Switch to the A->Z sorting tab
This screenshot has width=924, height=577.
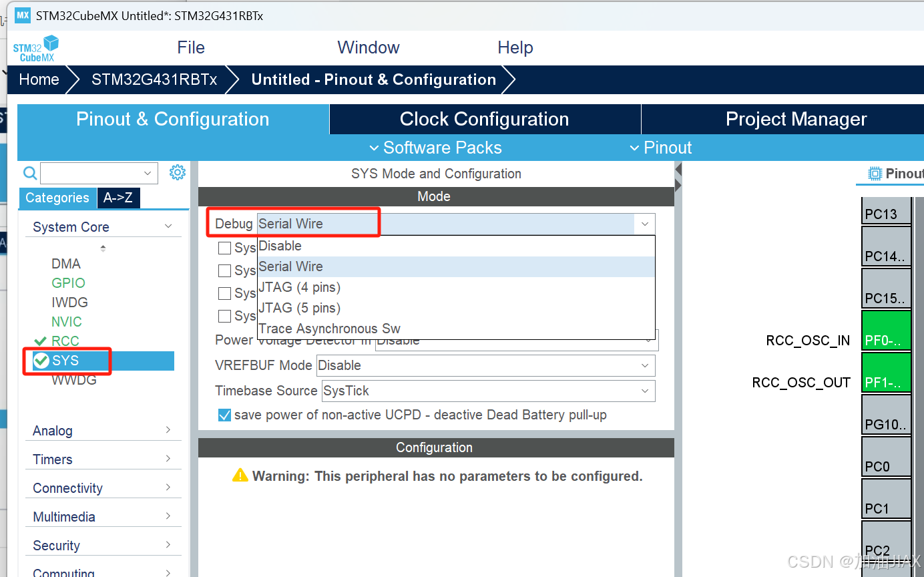coord(118,198)
